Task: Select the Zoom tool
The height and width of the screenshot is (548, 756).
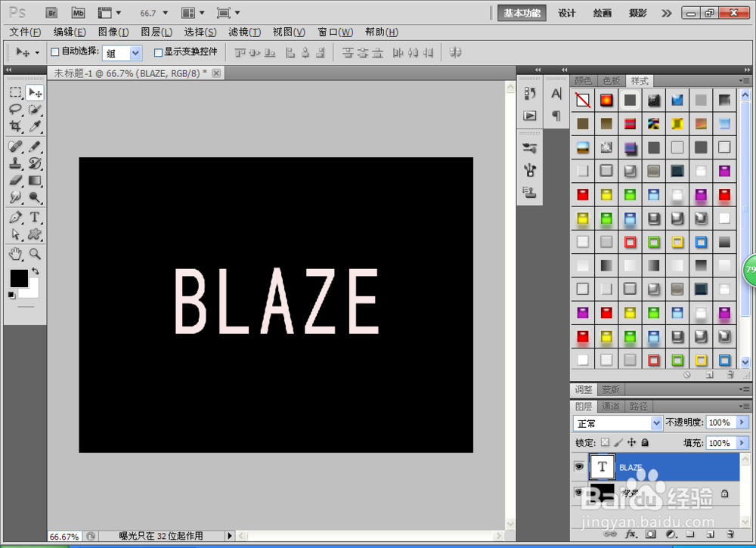Action: (x=35, y=253)
